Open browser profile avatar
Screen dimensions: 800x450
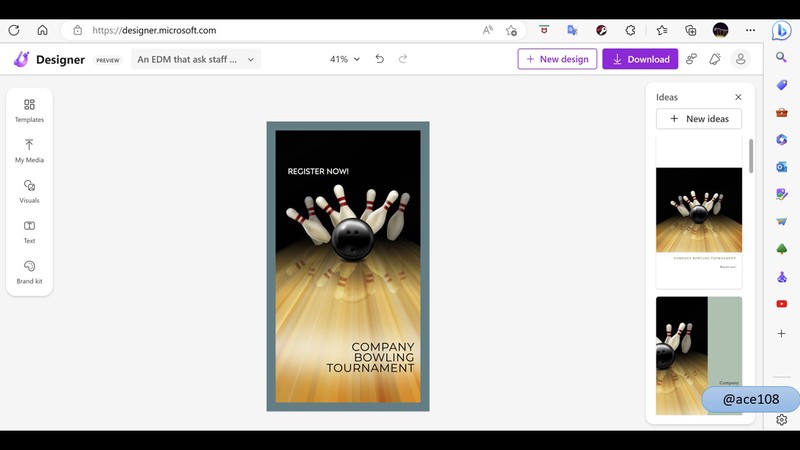(720, 30)
